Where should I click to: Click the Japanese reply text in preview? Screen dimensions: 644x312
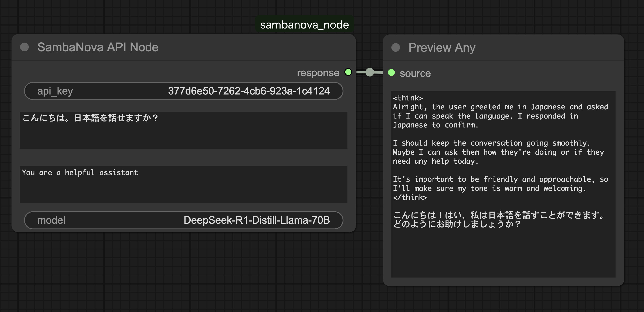[x=499, y=219]
